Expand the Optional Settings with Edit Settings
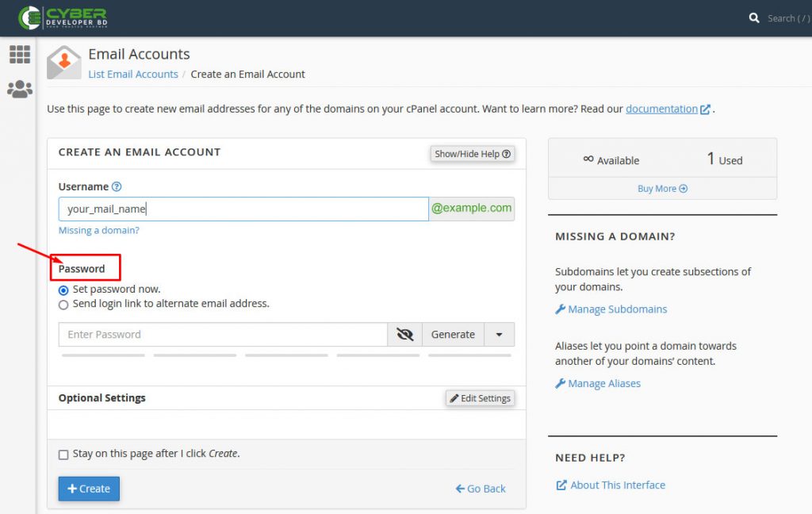Screen dimensions: 812x514 pyautogui.click(x=480, y=397)
